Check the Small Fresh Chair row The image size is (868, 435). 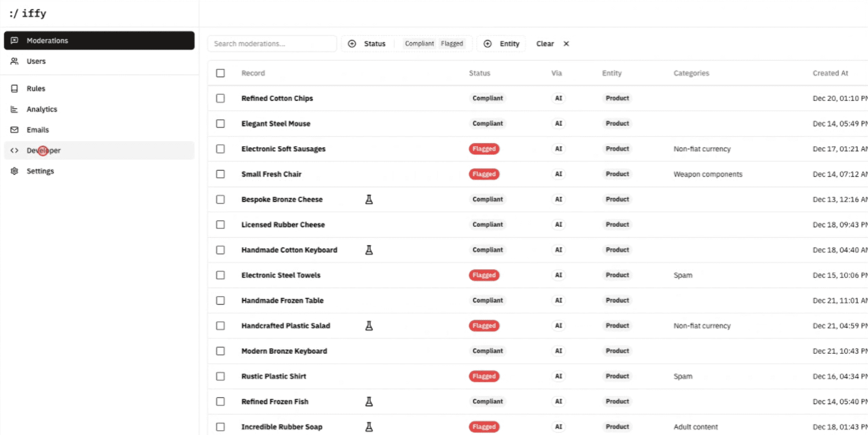(220, 174)
